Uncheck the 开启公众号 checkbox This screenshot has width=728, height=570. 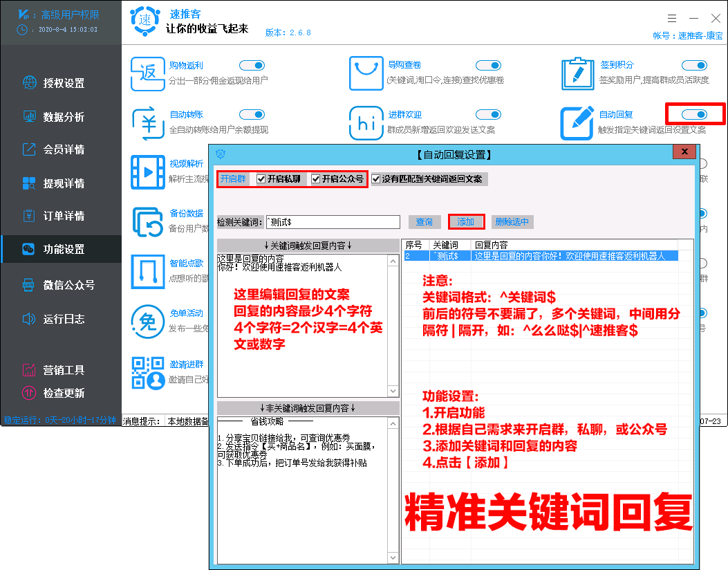coord(316,179)
